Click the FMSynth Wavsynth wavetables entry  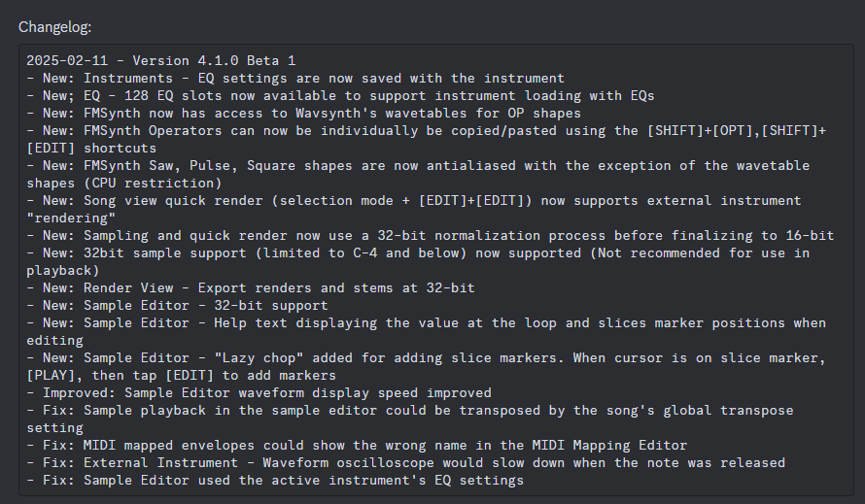(x=304, y=113)
